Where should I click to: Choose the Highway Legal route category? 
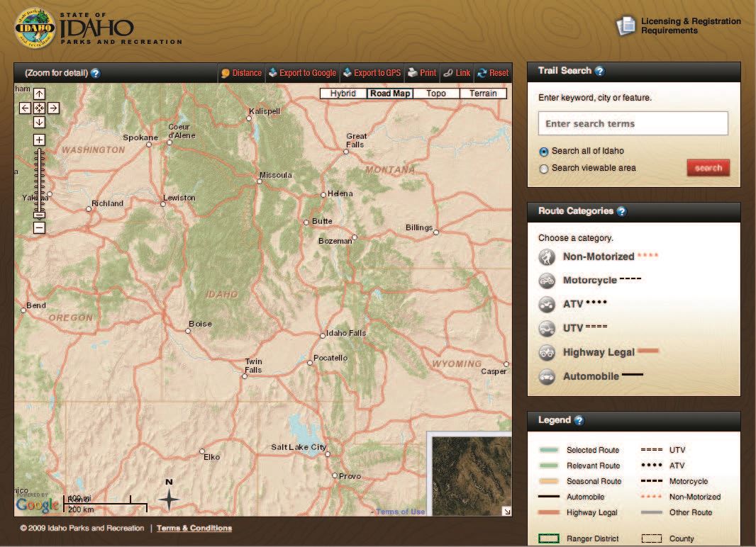pos(599,352)
